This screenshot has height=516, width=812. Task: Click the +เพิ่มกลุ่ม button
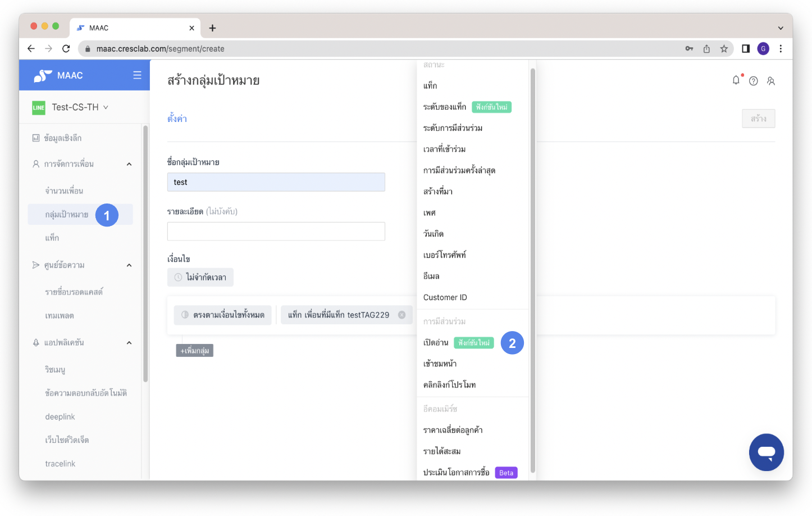[194, 351]
